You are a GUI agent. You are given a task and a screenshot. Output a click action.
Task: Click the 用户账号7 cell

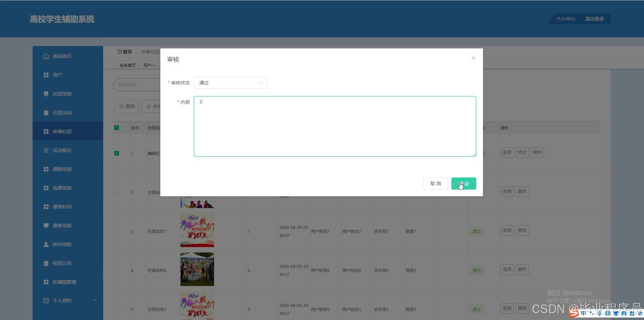(320, 232)
